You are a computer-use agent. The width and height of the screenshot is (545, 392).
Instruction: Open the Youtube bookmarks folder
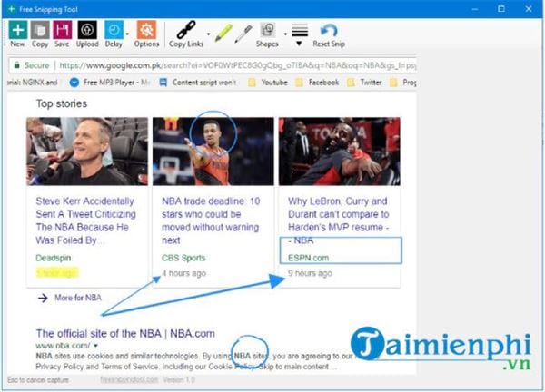tap(268, 83)
